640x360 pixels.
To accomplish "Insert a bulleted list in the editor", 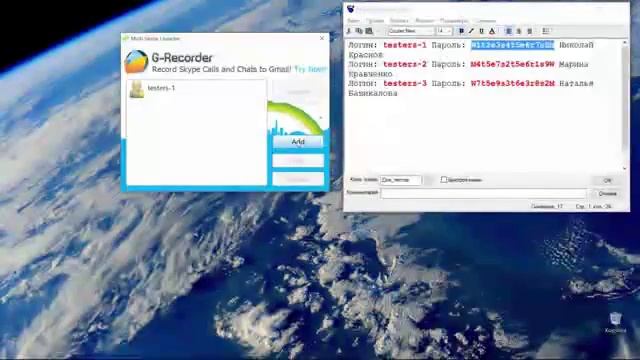I will point(546,31).
